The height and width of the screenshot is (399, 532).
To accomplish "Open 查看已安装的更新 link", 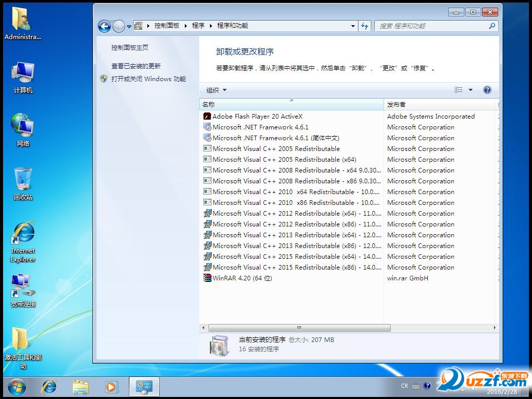I will [x=136, y=66].
